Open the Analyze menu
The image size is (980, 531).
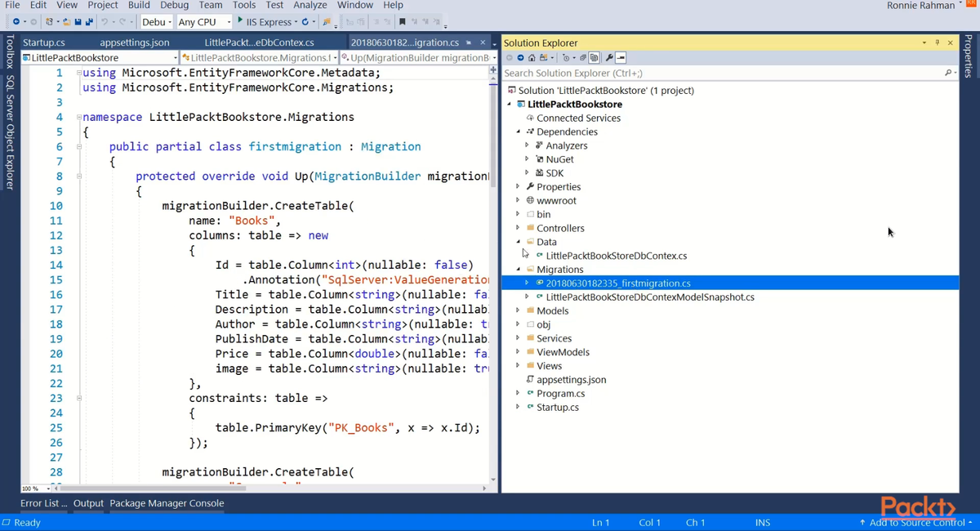pyautogui.click(x=310, y=5)
